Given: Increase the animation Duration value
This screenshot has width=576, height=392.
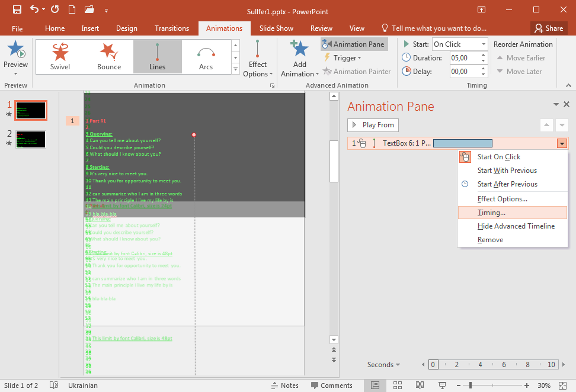Looking at the screenshot, I should coord(484,55).
